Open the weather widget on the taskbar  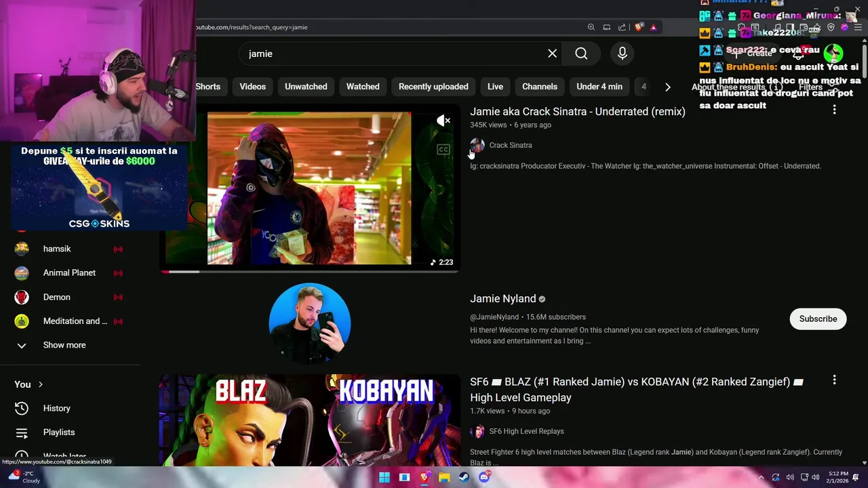[x=23, y=477]
